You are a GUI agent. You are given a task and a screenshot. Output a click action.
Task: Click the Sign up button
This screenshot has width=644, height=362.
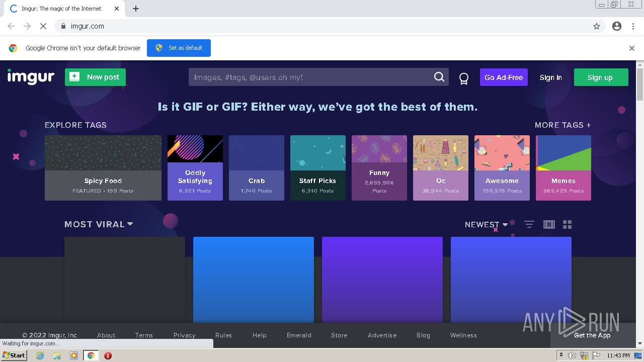coord(601,77)
